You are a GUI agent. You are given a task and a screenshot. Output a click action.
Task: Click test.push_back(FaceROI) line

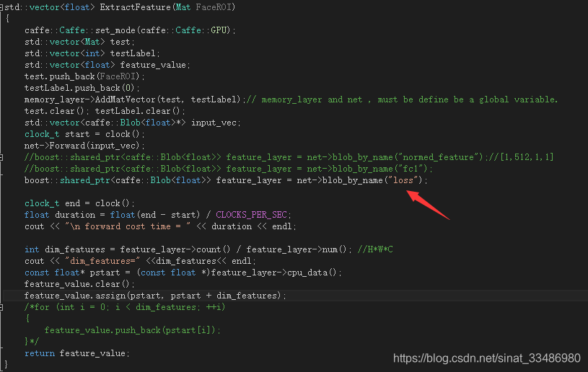point(84,76)
